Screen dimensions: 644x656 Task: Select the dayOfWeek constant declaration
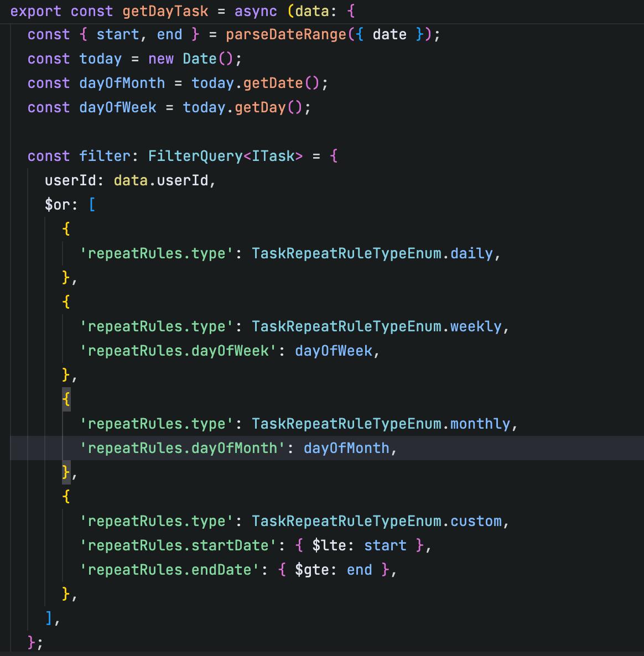pyautogui.click(x=118, y=107)
